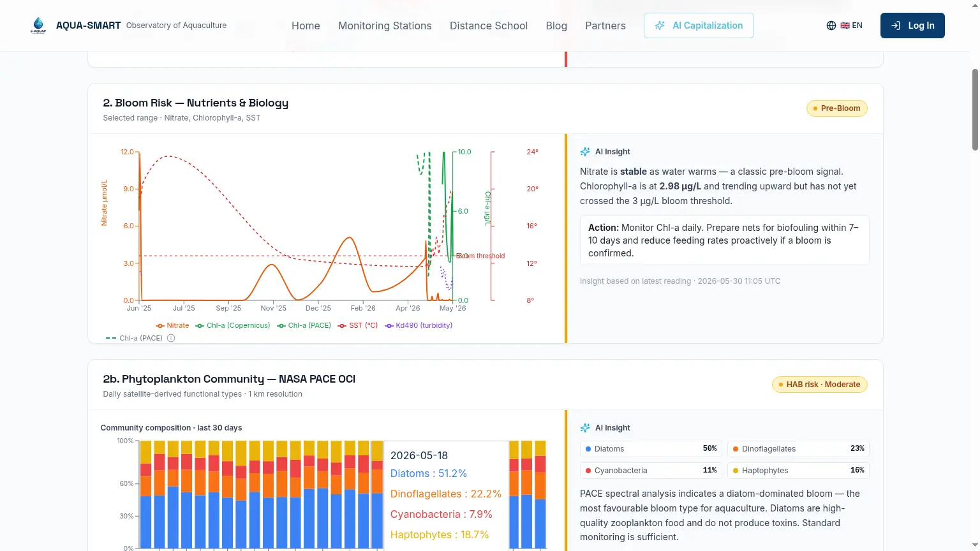Click the Dinoflagellates 23% chip
This screenshot has height=551, width=980.
click(x=798, y=449)
